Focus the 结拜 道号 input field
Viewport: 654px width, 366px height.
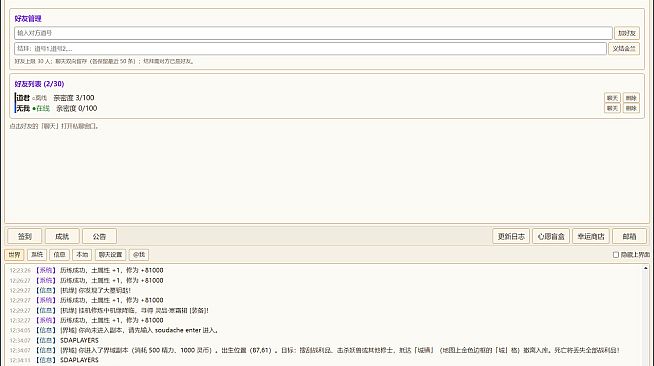(x=310, y=48)
